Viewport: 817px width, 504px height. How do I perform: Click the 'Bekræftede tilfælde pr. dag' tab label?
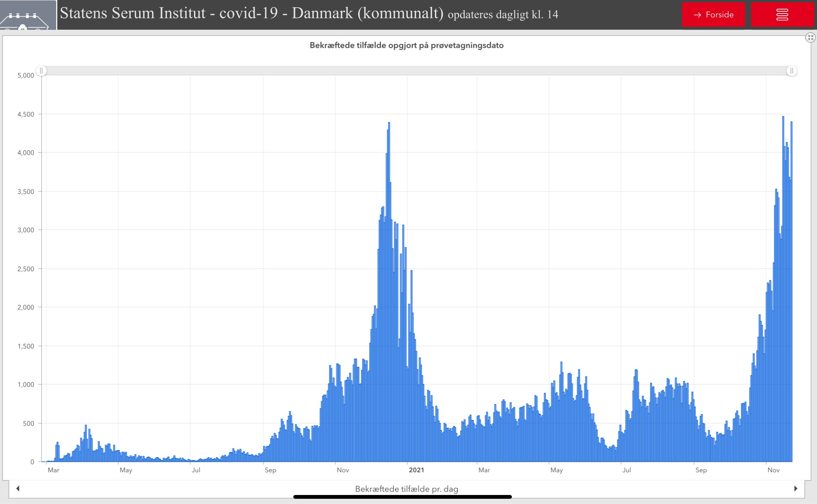tap(406, 489)
